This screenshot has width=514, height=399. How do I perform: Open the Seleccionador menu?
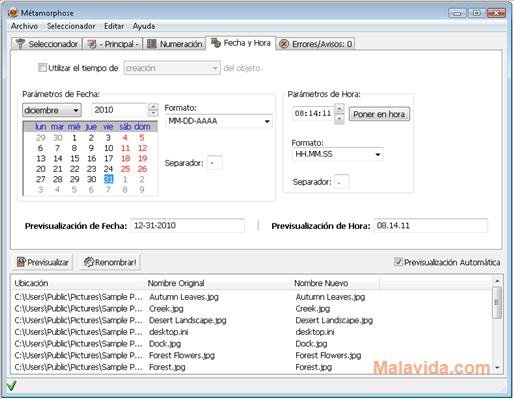[71, 26]
